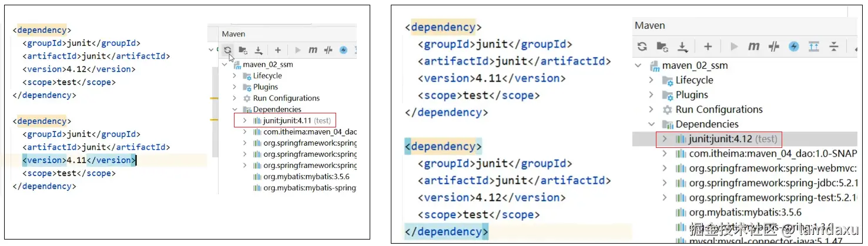Select junit:junit:4.12 (test) dependency row
This screenshot has width=868, height=246.
(x=745, y=139)
